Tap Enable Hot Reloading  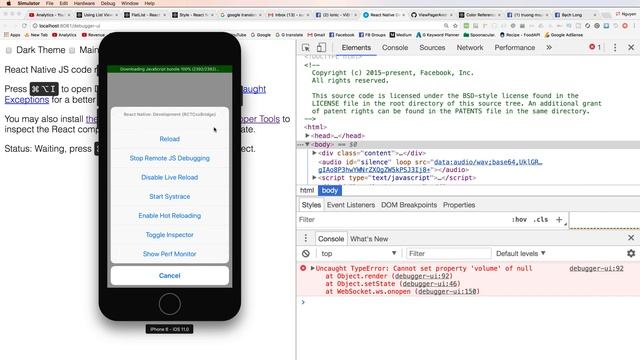170,216
